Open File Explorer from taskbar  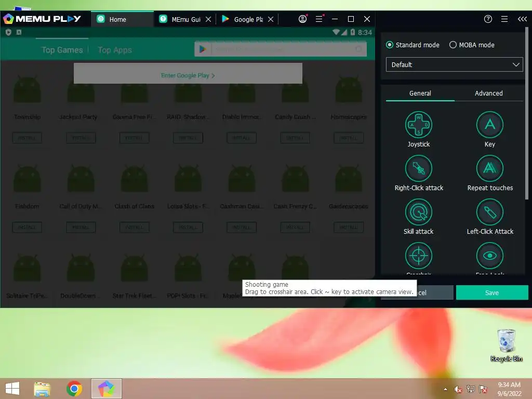42,389
